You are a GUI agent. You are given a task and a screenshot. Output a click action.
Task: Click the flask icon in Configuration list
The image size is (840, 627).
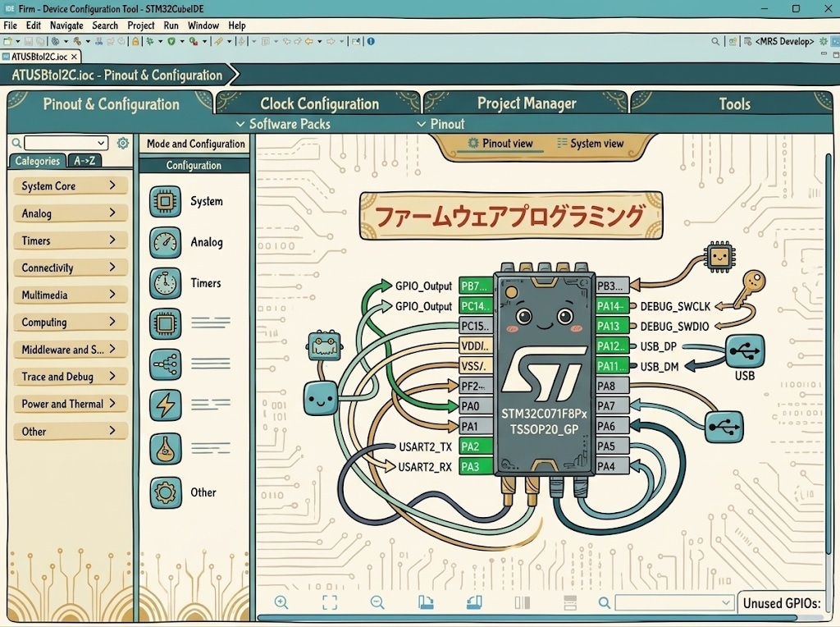(x=165, y=449)
